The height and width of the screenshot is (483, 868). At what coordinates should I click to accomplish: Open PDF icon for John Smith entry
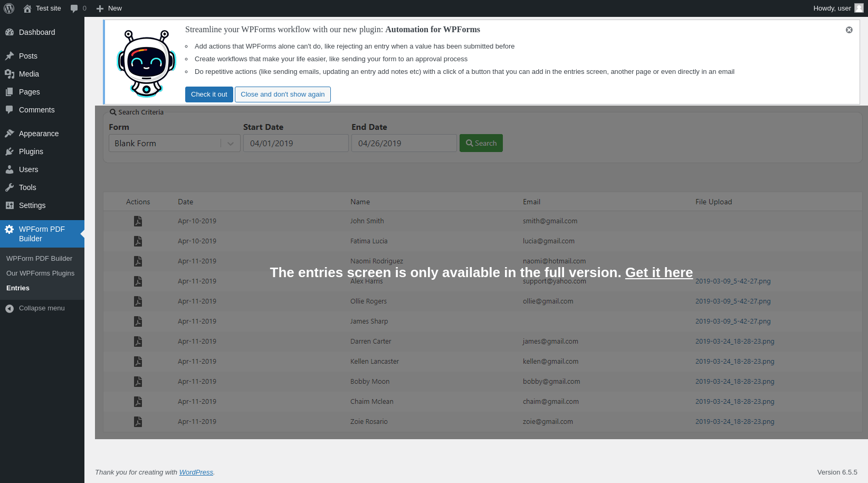tap(138, 221)
